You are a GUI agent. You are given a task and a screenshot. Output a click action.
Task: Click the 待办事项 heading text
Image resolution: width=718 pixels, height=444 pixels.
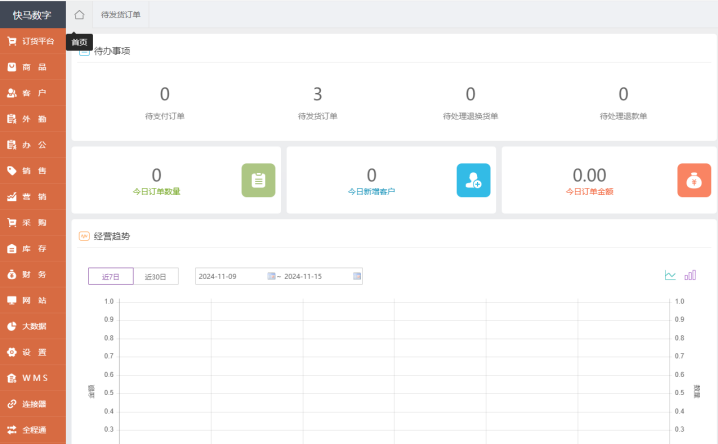tap(112, 51)
